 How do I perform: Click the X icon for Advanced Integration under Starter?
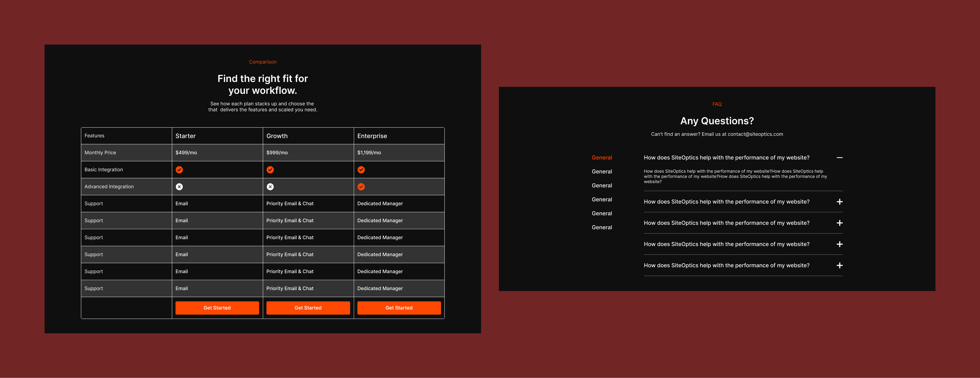179,186
